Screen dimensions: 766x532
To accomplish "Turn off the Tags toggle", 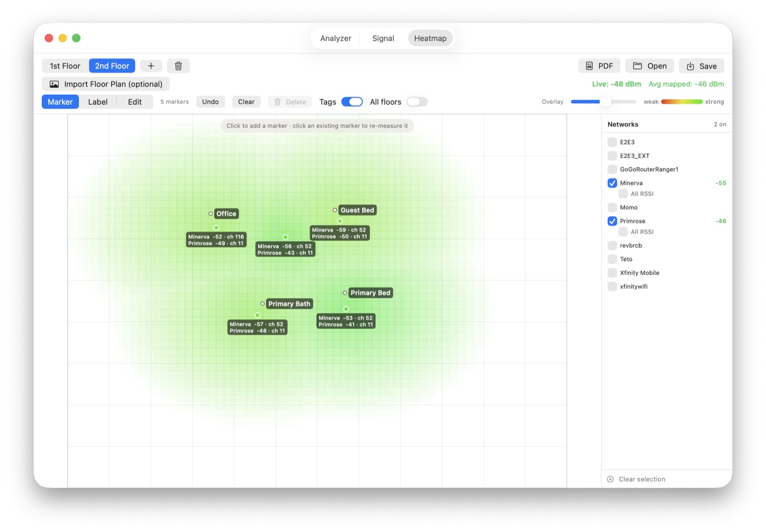I will pyautogui.click(x=352, y=102).
